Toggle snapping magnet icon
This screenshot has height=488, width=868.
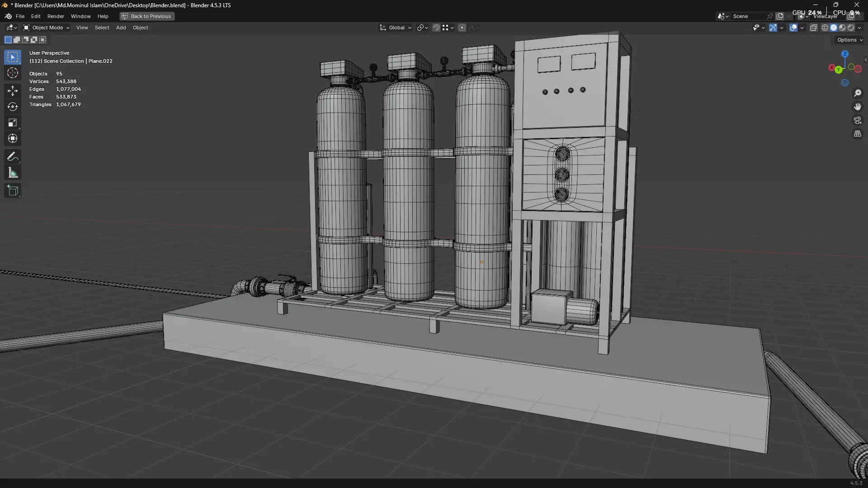[x=436, y=28]
